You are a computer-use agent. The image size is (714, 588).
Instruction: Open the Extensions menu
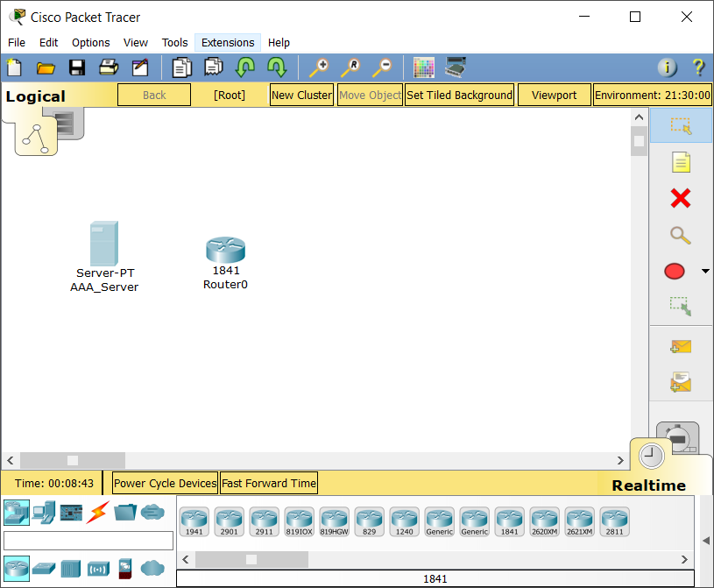coord(228,42)
